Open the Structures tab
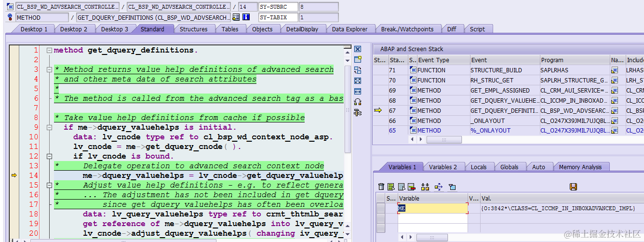This screenshot has height=242, width=644. [x=193, y=29]
